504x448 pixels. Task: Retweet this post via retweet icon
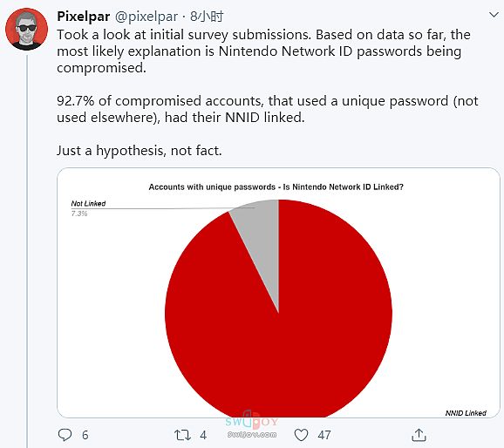pyautogui.click(x=182, y=435)
